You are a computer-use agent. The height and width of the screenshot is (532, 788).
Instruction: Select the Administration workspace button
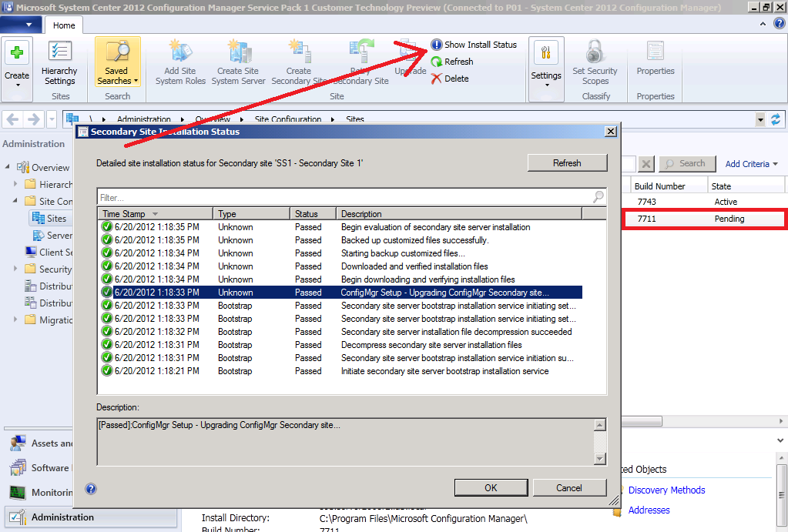(x=90, y=517)
